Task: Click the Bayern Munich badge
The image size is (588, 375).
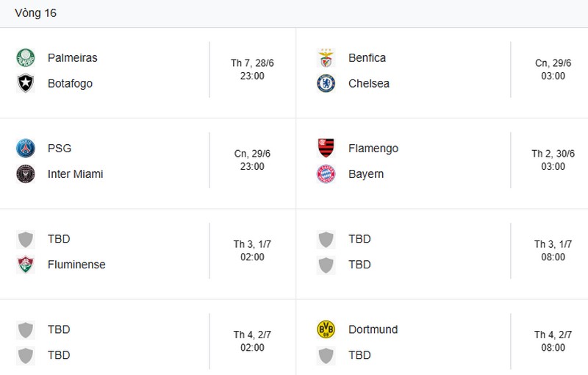Action: (x=326, y=174)
